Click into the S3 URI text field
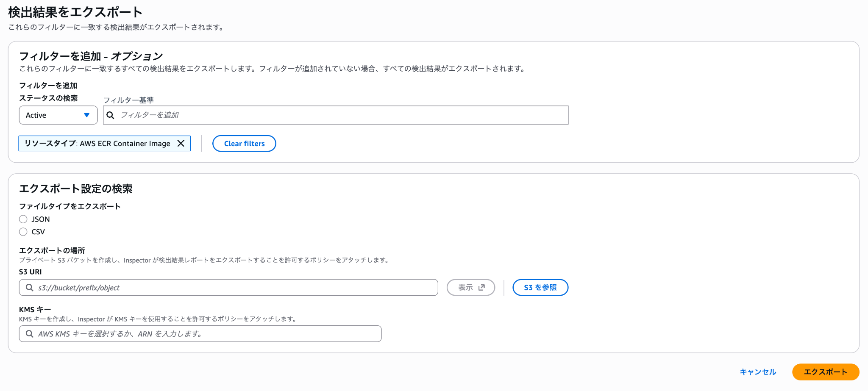 point(233,288)
